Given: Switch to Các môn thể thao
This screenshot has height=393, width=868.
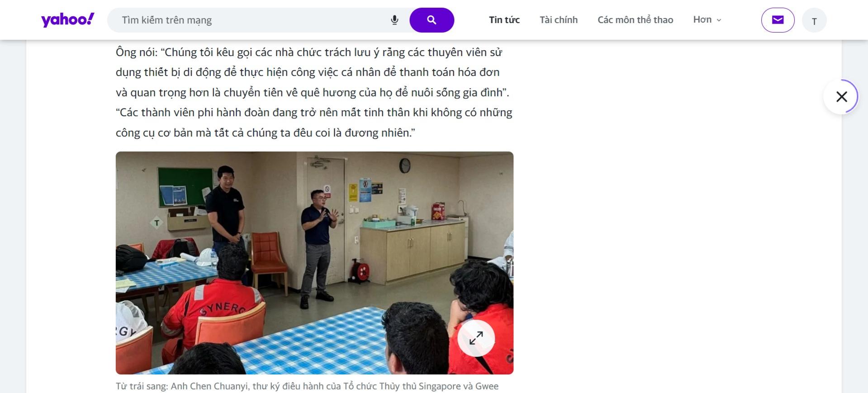Looking at the screenshot, I should tap(635, 20).
